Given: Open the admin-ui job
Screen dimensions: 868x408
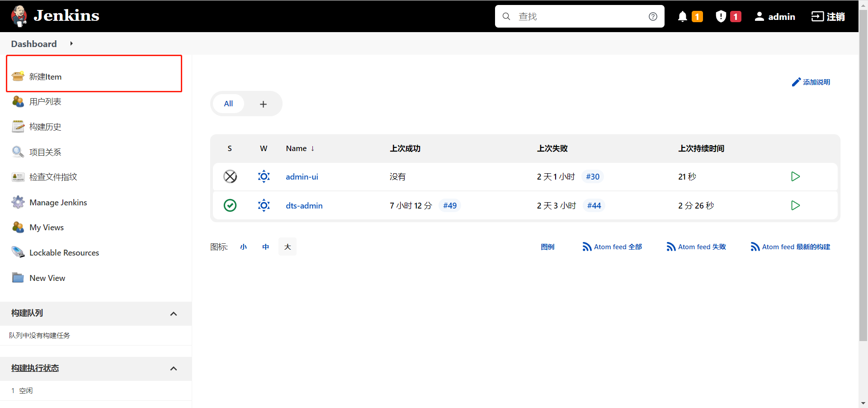Looking at the screenshot, I should pos(302,177).
